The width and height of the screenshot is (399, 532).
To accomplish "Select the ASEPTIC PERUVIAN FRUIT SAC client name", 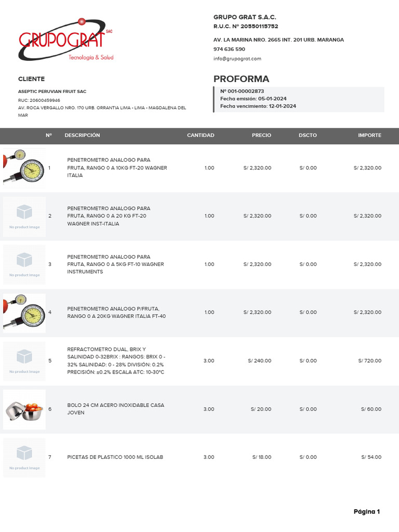I will (52, 91).
